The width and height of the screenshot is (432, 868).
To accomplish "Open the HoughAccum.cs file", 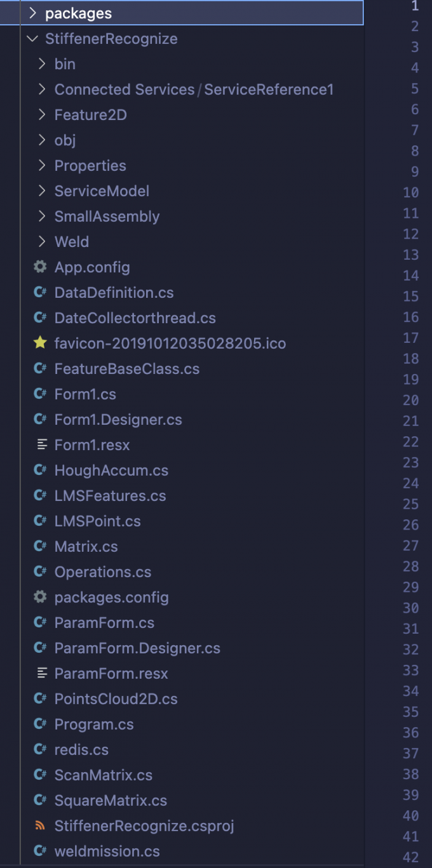I will (111, 471).
